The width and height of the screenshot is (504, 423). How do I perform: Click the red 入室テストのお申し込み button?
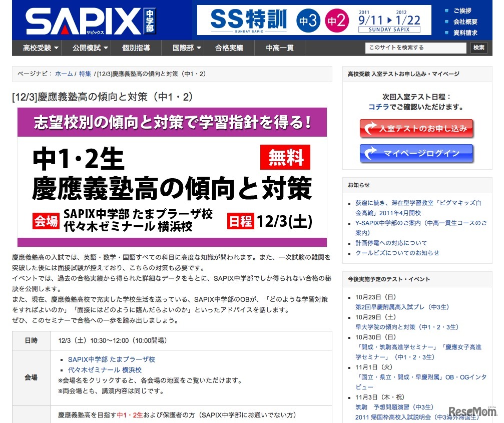tap(416, 128)
